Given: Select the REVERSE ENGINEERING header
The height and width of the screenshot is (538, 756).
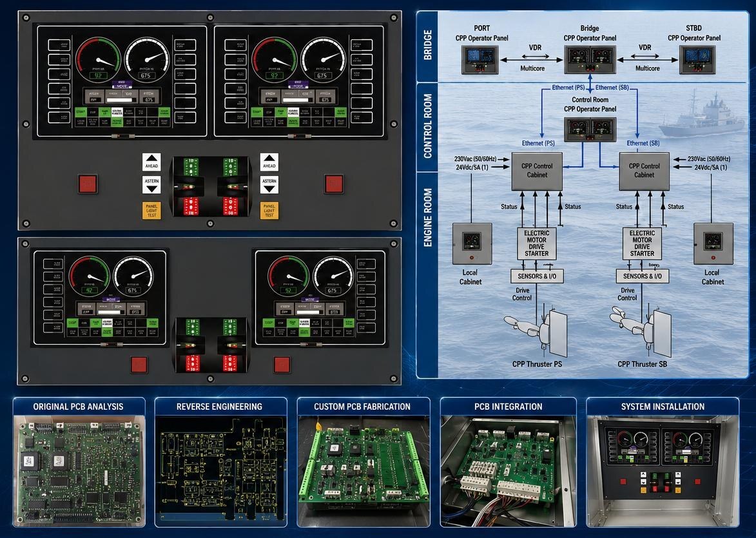Looking at the screenshot, I should [220, 407].
